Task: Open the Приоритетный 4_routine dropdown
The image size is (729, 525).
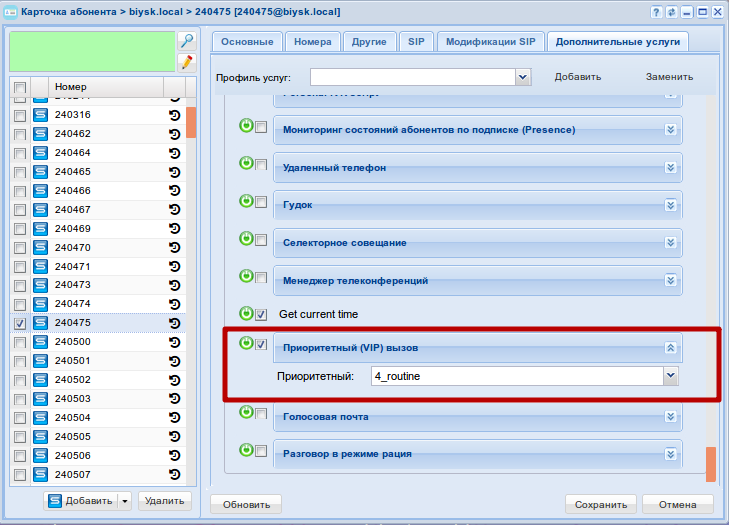Action: pos(670,376)
